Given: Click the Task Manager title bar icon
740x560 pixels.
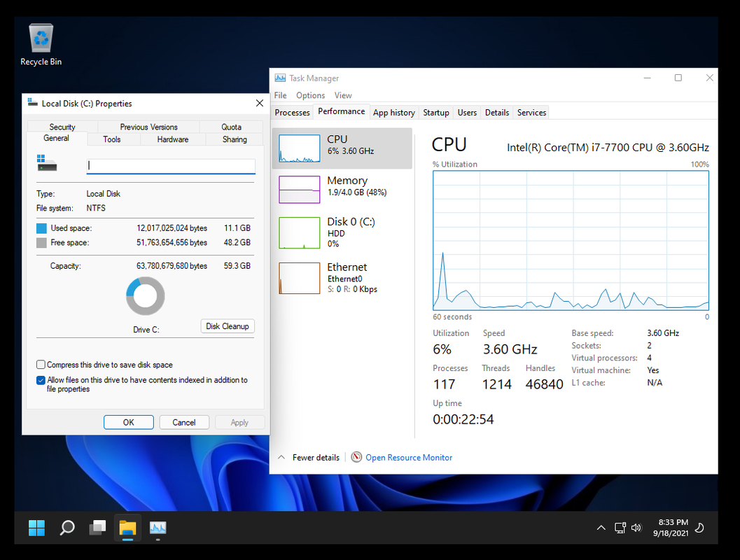Looking at the screenshot, I should tap(280, 78).
